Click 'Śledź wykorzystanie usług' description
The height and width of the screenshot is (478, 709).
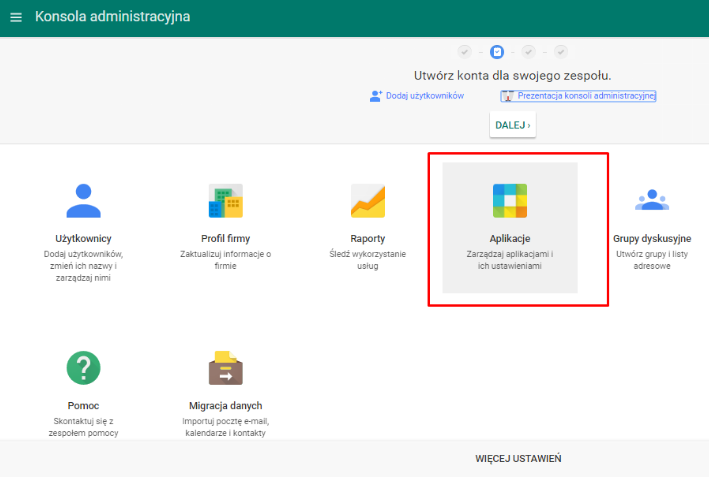coord(368,260)
